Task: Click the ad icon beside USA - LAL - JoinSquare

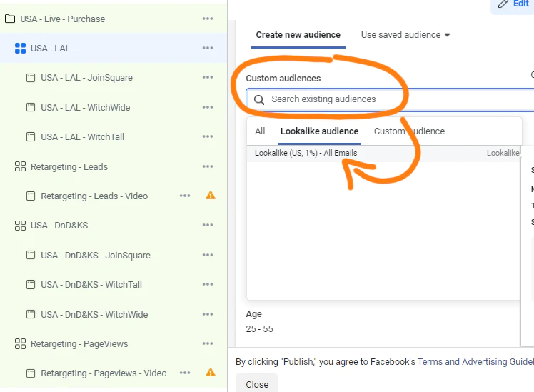Action: click(x=31, y=78)
